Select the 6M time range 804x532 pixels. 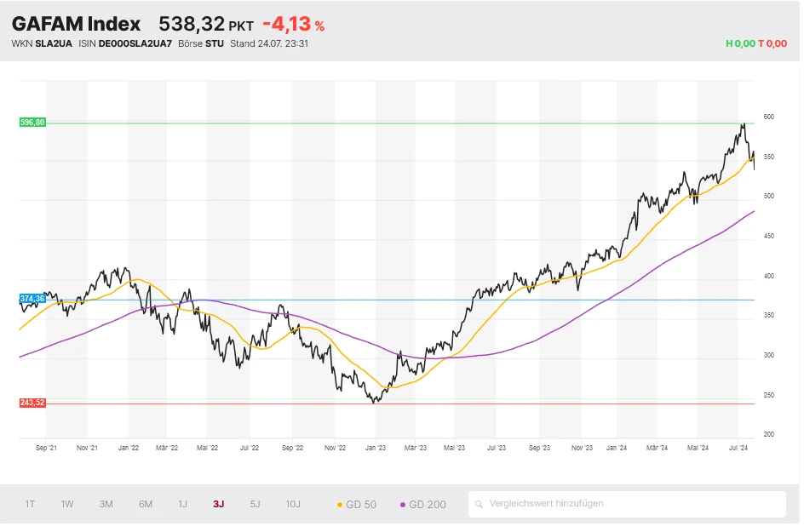[x=146, y=504]
